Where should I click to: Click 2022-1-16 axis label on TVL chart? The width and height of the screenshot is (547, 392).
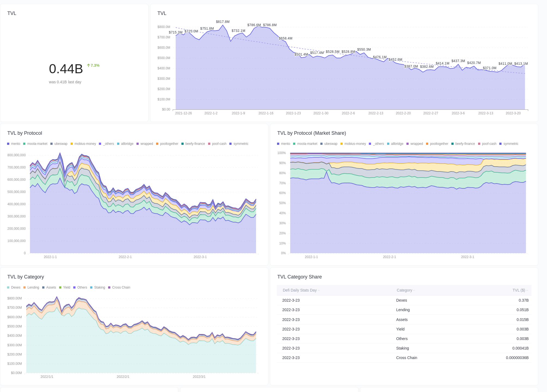pos(266,113)
